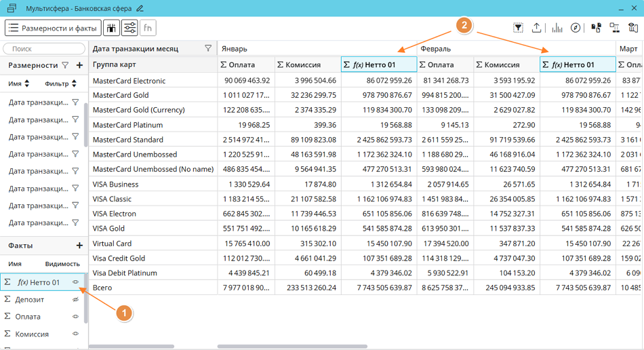644x350 pixels.
Task: Select the Нетто 01 column header under Февраль
Action: click(578, 64)
